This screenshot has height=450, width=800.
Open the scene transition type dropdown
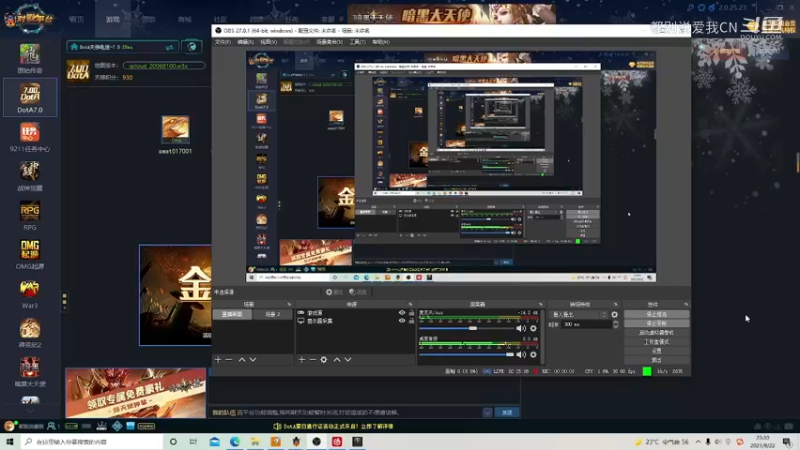click(x=579, y=315)
